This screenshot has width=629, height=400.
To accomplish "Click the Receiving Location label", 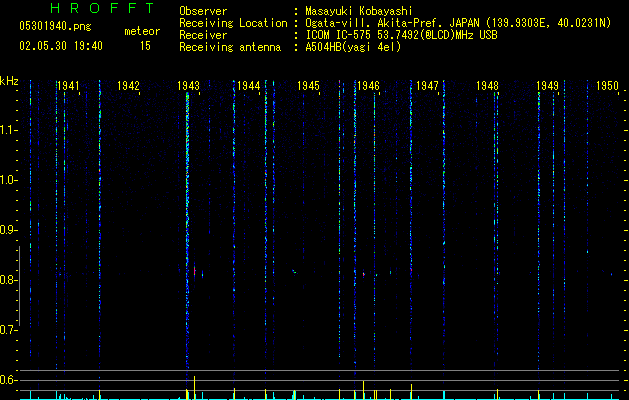I will (233, 23).
